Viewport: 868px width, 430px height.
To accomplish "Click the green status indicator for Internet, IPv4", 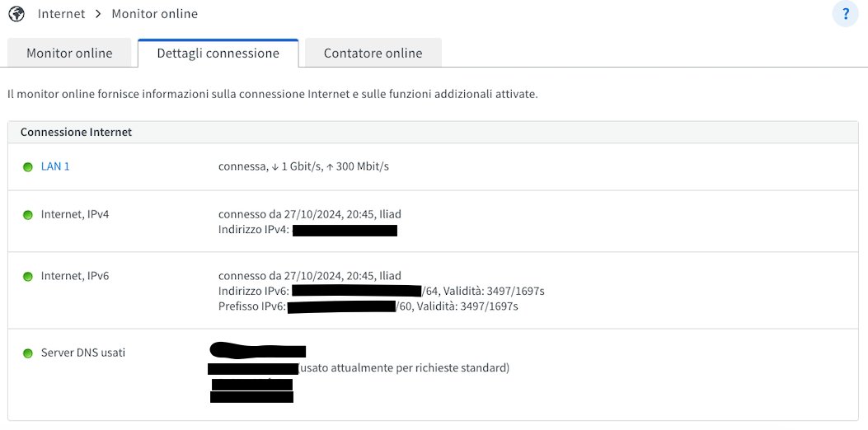I will tap(28, 215).
